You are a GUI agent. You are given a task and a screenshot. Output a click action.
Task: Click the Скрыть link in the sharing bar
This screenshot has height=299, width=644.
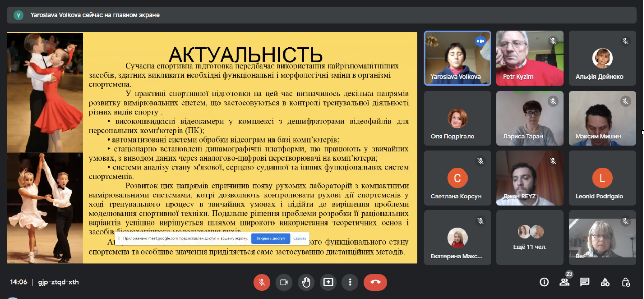tap(300, 238)
